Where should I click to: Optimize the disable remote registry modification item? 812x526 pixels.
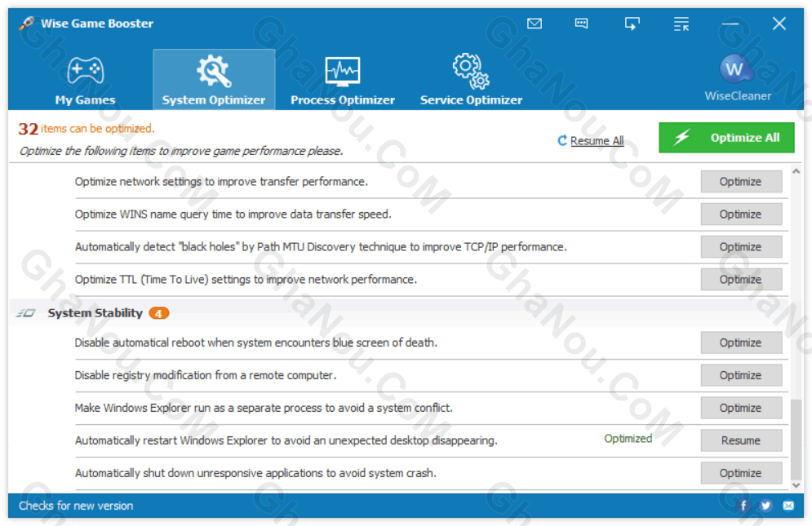(741, 375)
